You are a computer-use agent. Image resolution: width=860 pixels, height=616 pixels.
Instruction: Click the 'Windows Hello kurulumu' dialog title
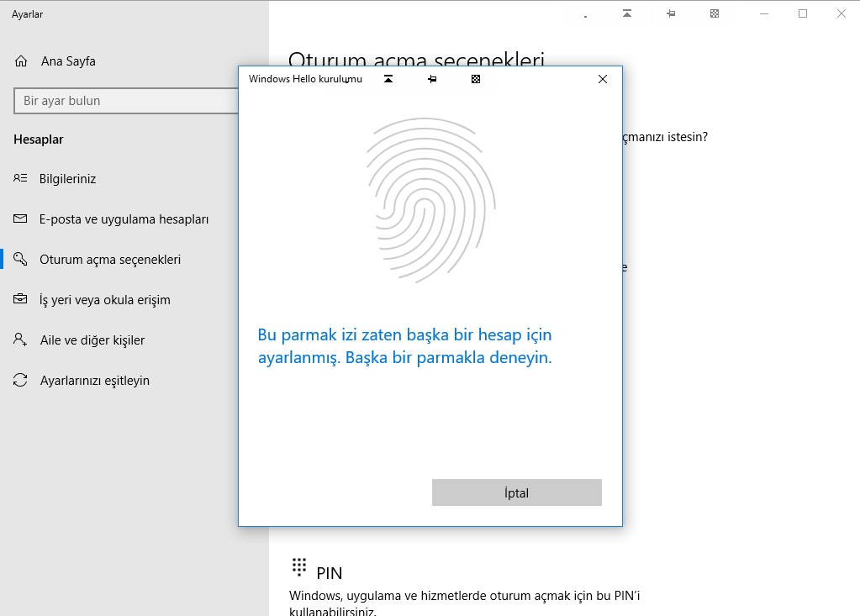(x=305, y=79)
